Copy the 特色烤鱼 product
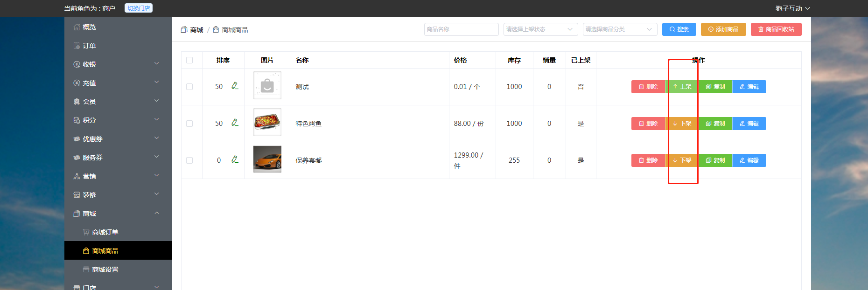This screenshot has width=868, height=290. tap(715, 124)
